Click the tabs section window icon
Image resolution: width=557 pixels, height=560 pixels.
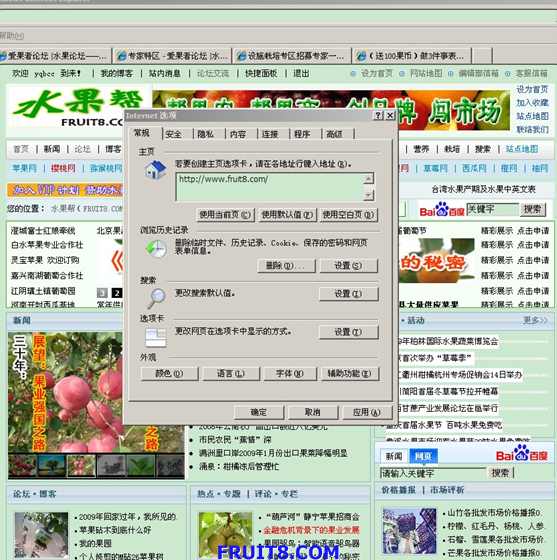(155, 338)
